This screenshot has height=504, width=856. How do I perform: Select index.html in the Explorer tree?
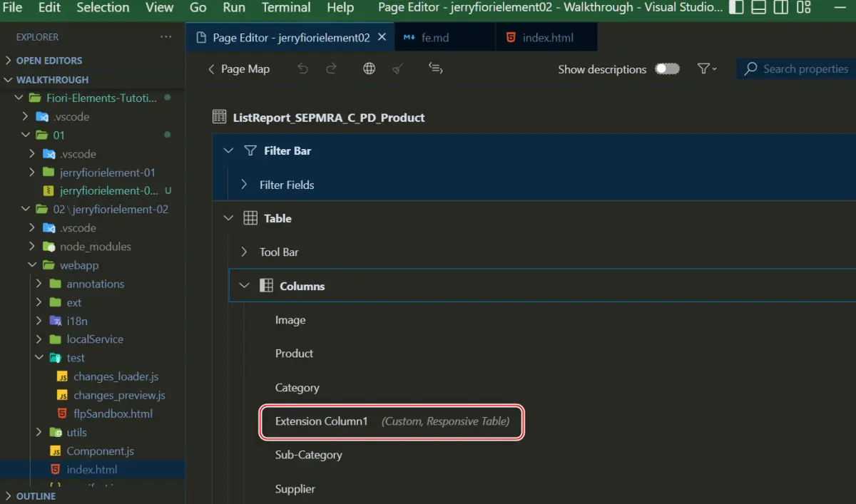91,470
